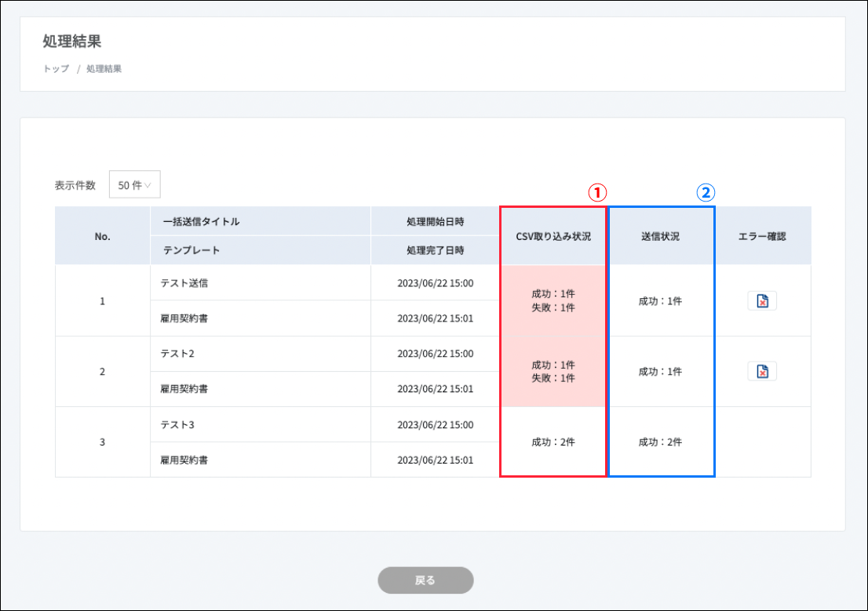Click the CSV取り込み状況 column header
Screen dimensions: 868x611
[553, 236]
